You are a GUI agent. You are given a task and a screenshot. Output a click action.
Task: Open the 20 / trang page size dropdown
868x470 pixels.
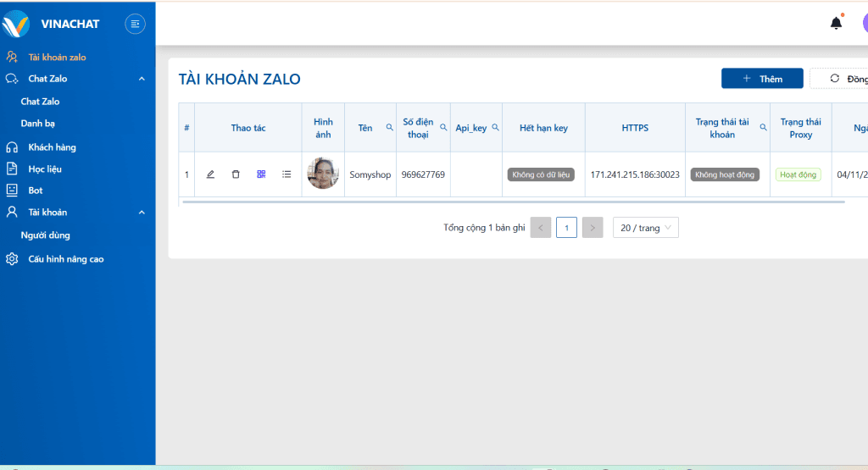[x=645, y=228]
